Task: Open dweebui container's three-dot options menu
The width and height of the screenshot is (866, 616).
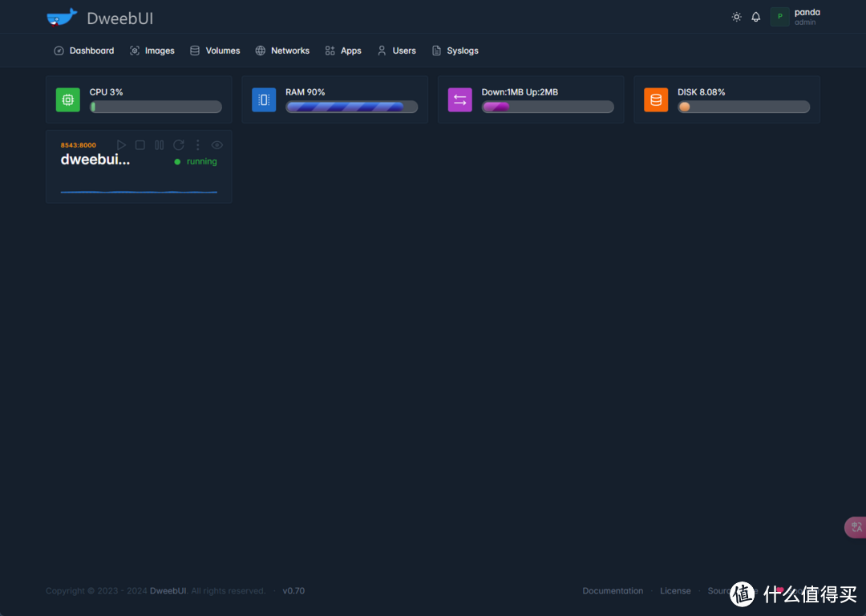Action: coord(198,145)
